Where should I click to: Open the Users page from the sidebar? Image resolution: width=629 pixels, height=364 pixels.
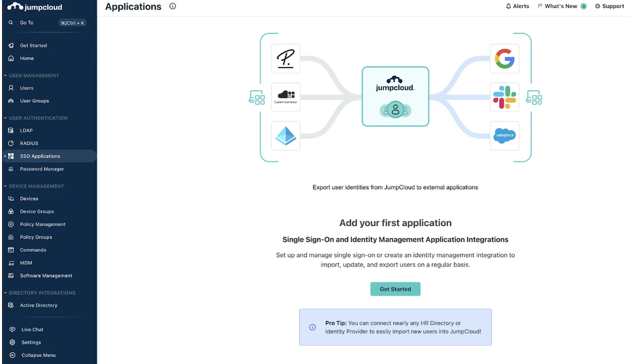[26, 87]
